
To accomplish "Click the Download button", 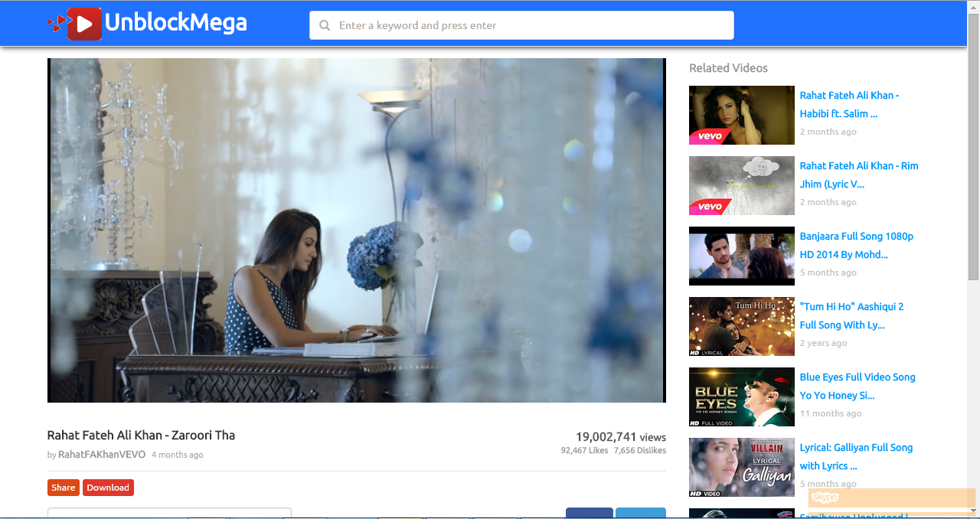I will pyautogui.click(x=108, y=488).
